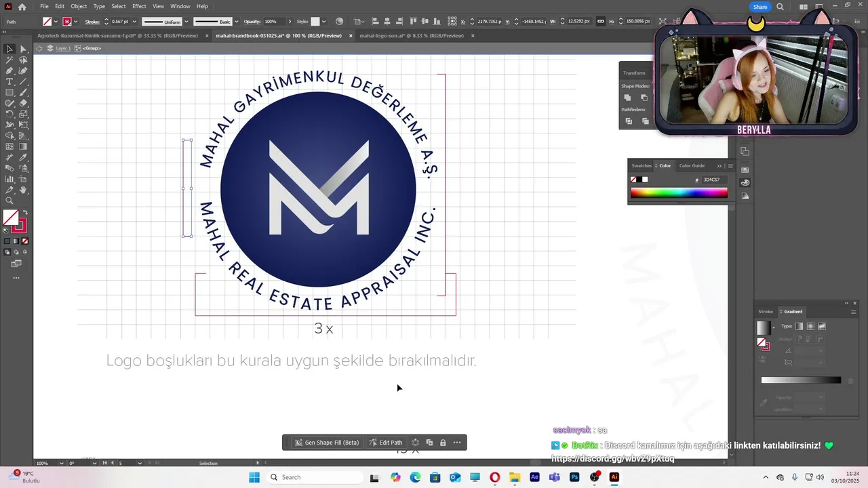This screenshot has width=868, height=488.
Task: Choose Radial gradient type in Gradient panel
Action: (x=810, y=326)
